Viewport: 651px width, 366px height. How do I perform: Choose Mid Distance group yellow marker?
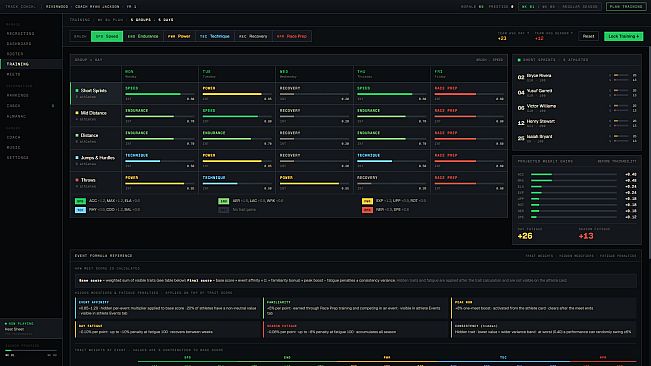click(x=95, y=116)
